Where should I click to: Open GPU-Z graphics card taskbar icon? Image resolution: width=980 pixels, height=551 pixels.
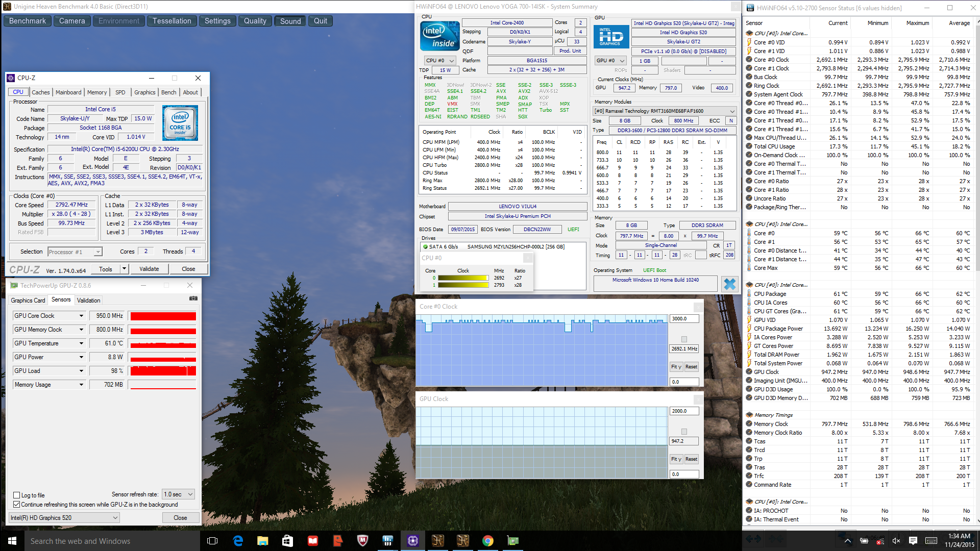tap(512, 541)
